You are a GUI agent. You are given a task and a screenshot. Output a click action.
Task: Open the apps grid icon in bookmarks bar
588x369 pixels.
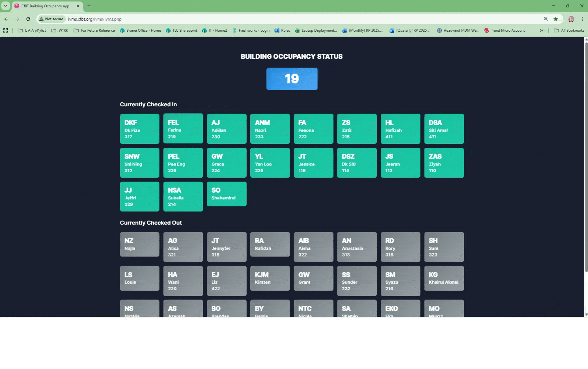pyautogui.click(x=6, y=31)
